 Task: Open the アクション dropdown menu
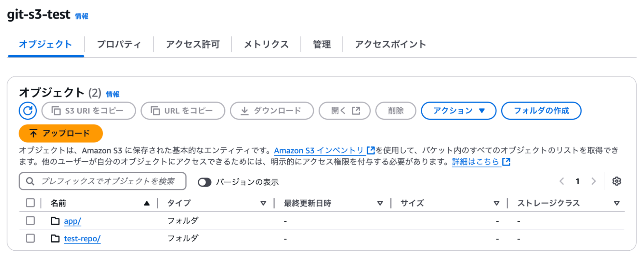point(458,111)
